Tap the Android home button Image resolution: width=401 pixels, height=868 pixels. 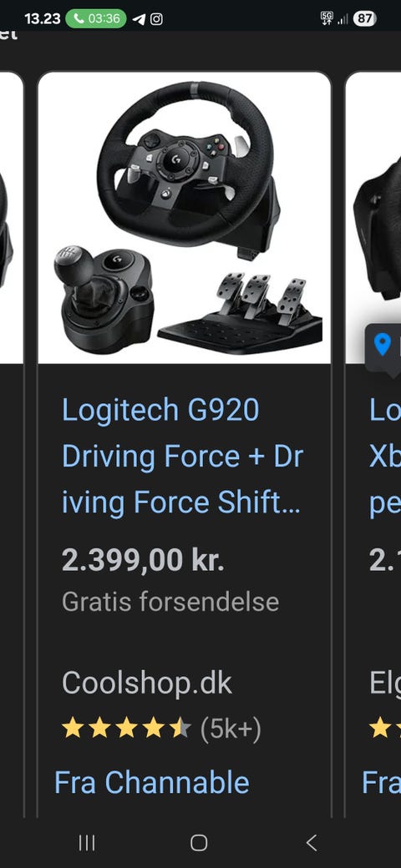pos(199,843)
